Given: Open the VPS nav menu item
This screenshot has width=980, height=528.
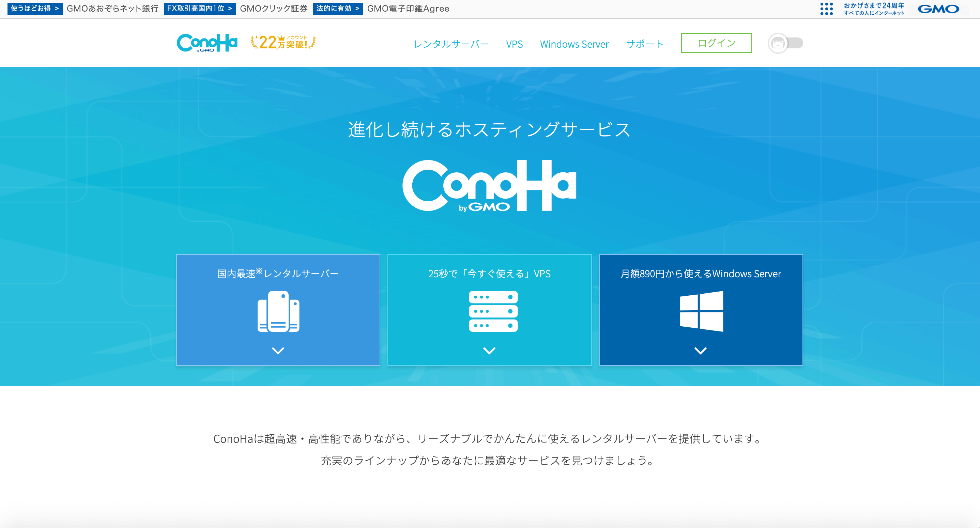Looking at the screenshot, I should [x=514, y=44].
